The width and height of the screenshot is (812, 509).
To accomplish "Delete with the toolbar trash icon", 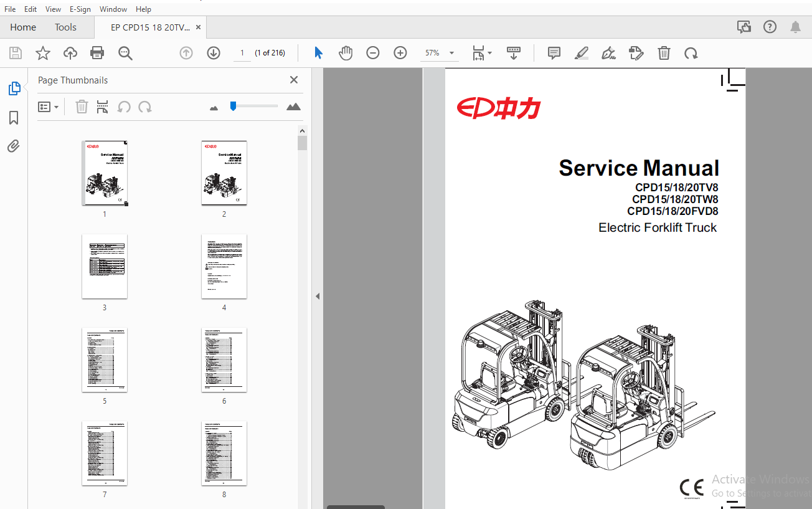I will (x=664, y=54).
